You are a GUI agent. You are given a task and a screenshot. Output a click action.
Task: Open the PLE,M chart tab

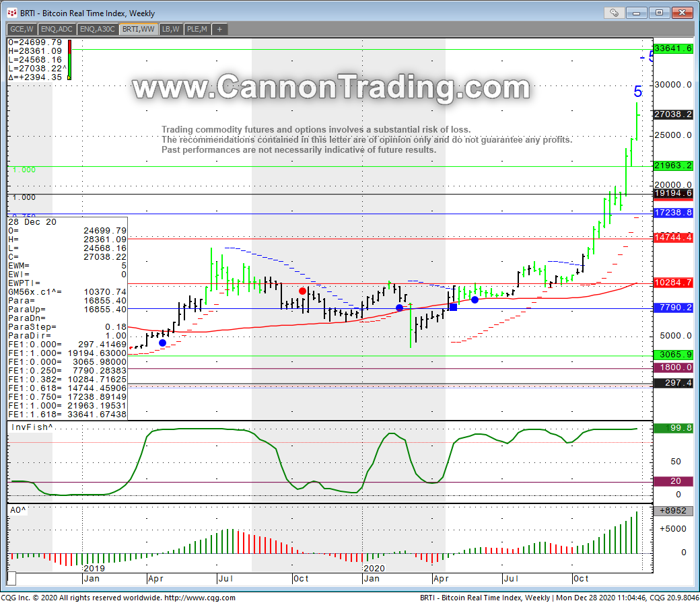[x=198, y=29]
